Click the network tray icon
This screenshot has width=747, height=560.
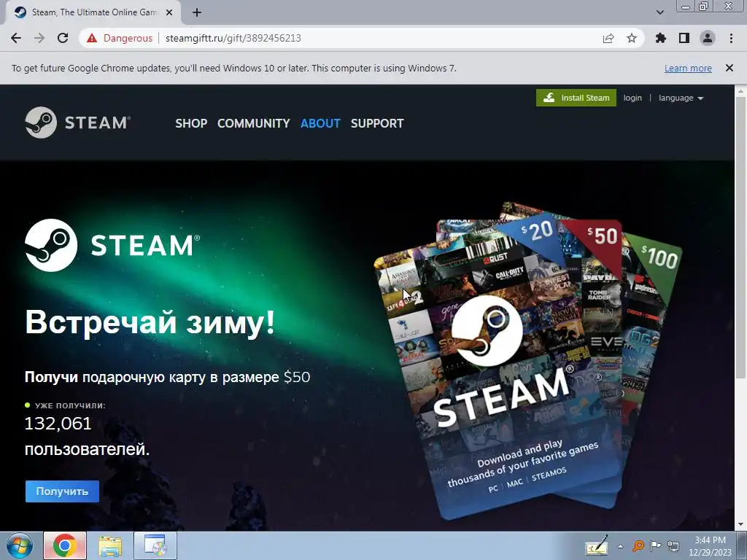click(673, 545)
